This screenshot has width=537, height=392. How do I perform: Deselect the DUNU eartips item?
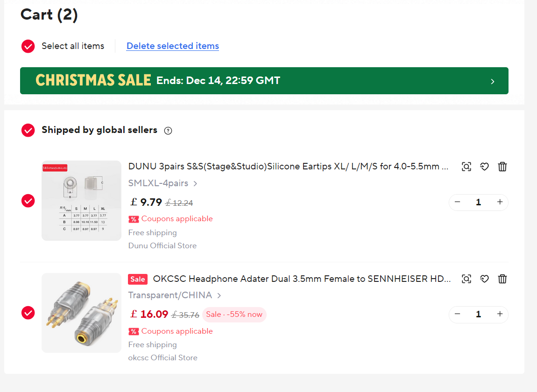[x=28, y=201]
